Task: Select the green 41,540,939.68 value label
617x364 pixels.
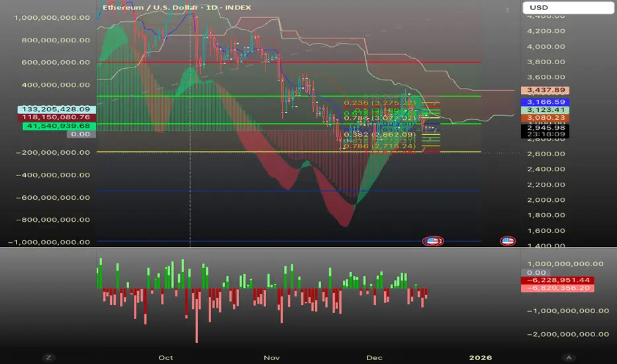Action: pyautogui.click(x=58, y=126)
